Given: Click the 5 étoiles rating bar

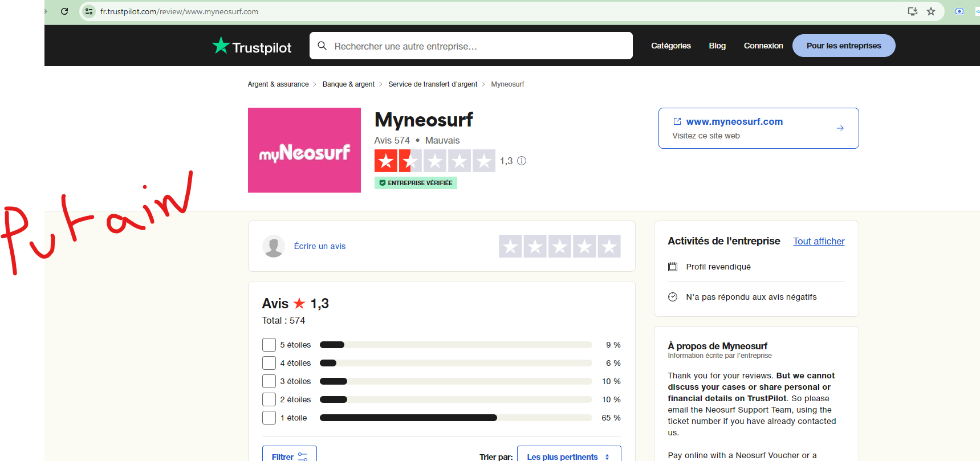Looking at the screenshot, I should 456,345.
